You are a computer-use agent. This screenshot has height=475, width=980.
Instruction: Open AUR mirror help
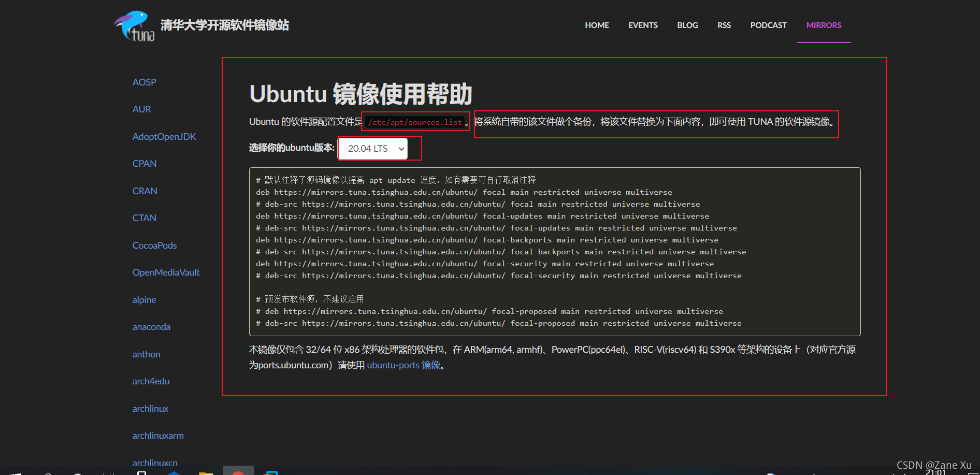click(x=141, y=109)
